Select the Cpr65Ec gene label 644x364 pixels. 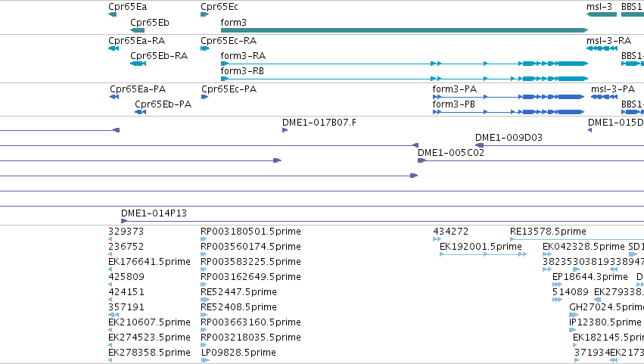[219, 7]
